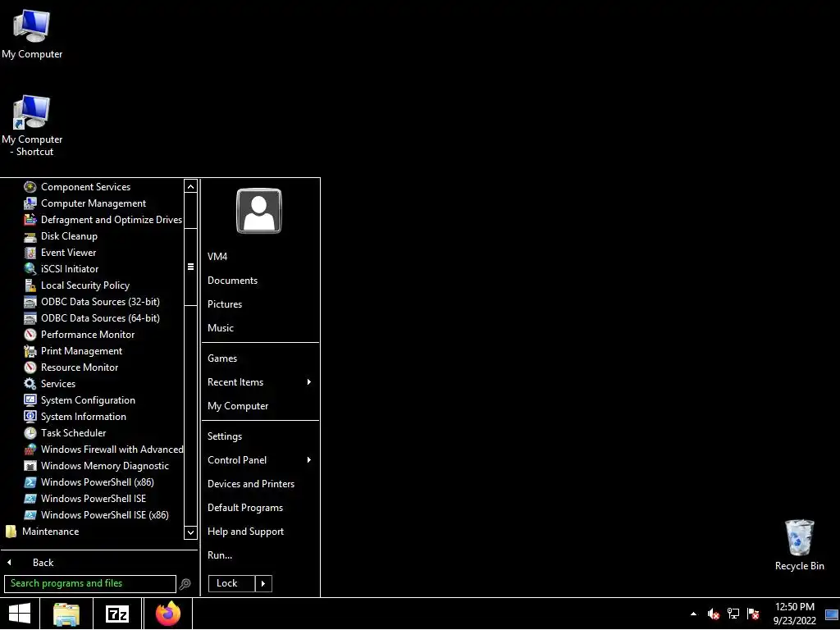The height and width of the screenshot is (630, 840).
Task: Open the Run... dialog entry
Action: 220,555
